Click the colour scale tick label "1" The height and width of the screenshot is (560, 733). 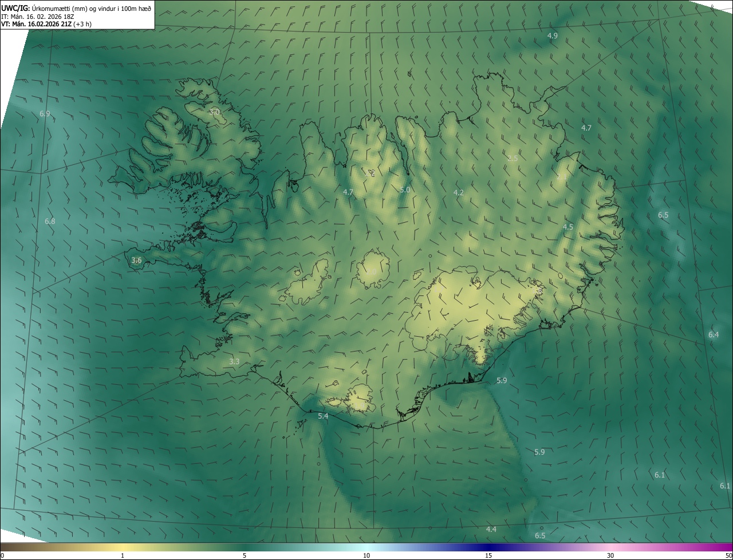click(x=123, y=555)
